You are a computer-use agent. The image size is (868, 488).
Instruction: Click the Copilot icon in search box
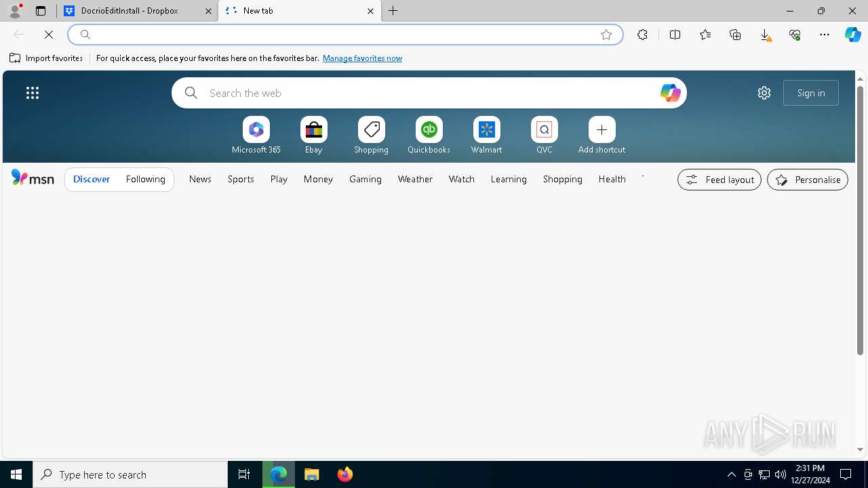[670, 93]
